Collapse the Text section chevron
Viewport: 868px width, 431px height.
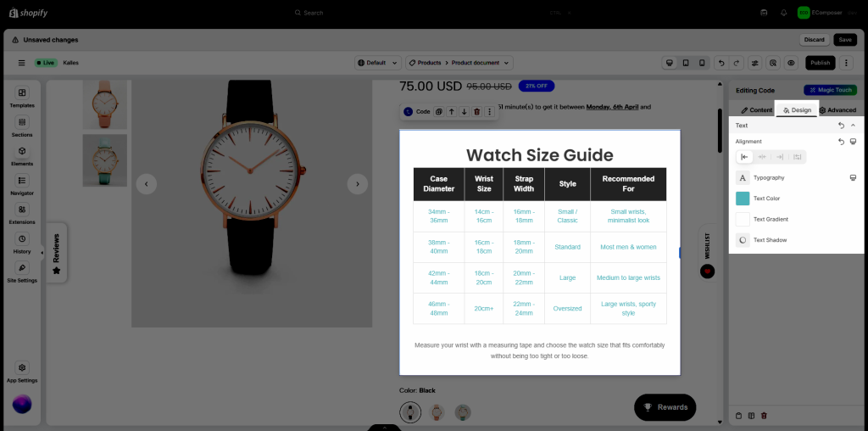click(x=853, y=126)
